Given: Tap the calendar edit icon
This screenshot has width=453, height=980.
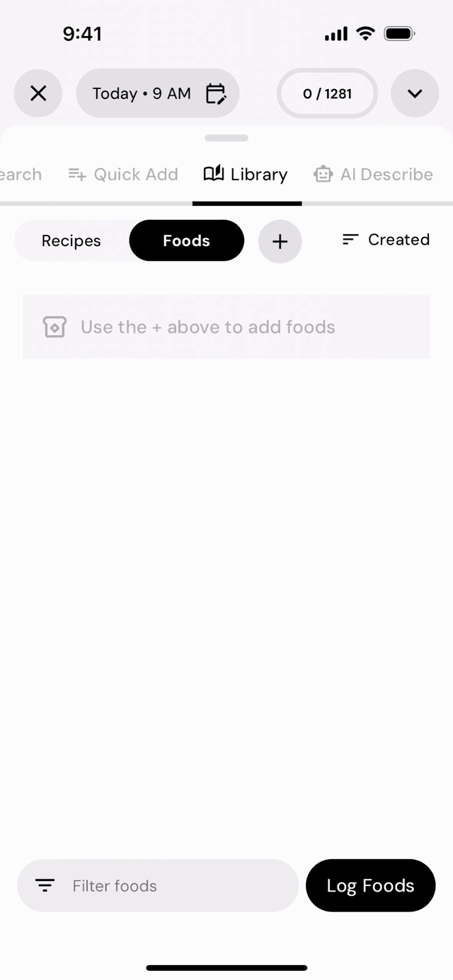Looking at the screenshot, I should click(216, 93).
